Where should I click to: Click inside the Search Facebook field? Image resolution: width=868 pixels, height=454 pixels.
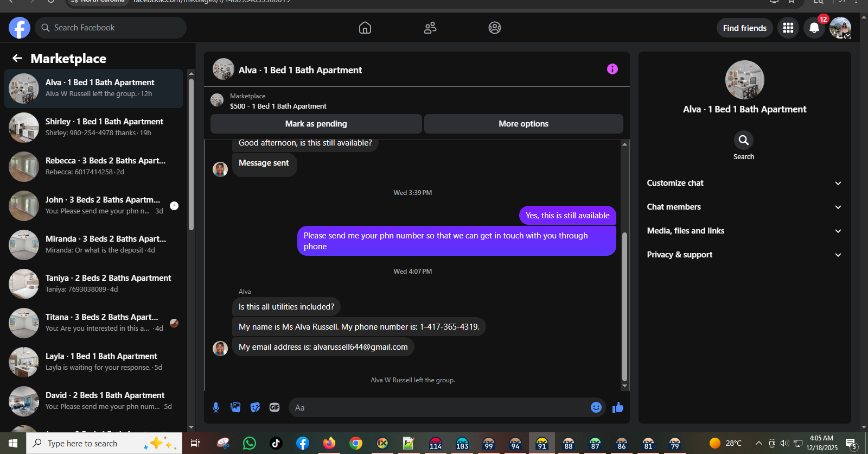point(111,28)
